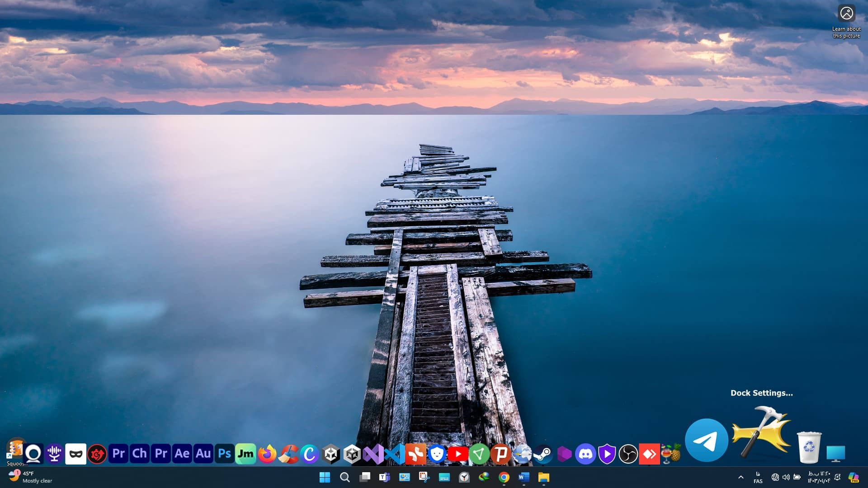This screenshot has width=868, height=488.
Task: Open the purple cube app icon
Action: [x=564, y=454]
